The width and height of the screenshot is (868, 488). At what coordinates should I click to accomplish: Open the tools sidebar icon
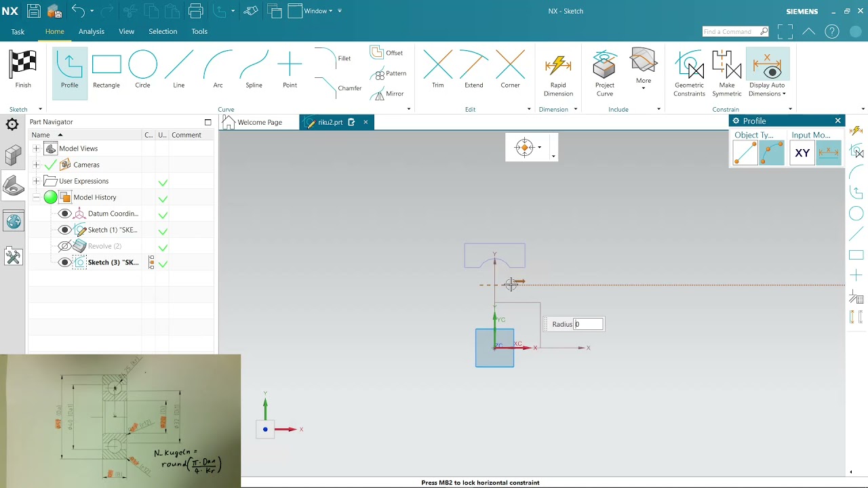[13, 257]
